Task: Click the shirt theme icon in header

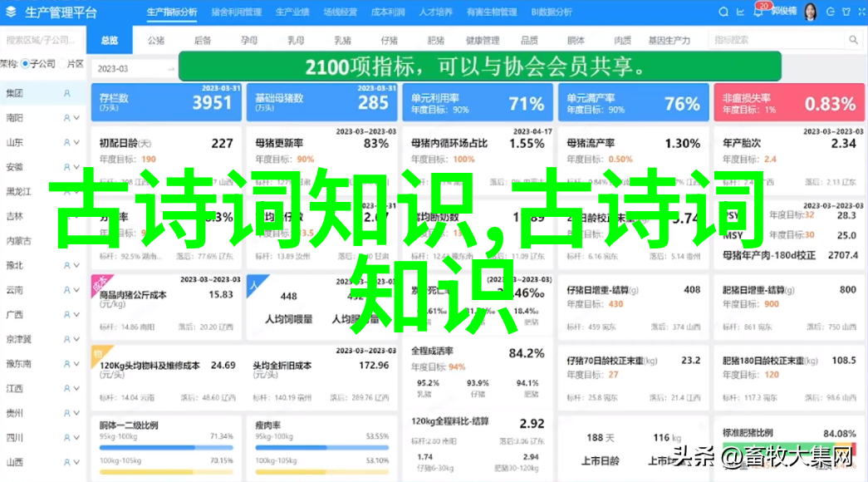Action: pyautogui.click(x=846, y=12)
